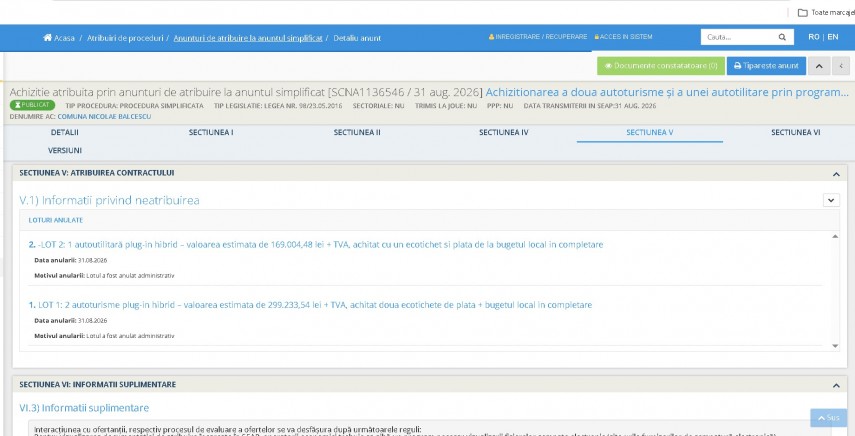Switch language to RO
This screenshot has height=436, width=855.
click(814, 37)
